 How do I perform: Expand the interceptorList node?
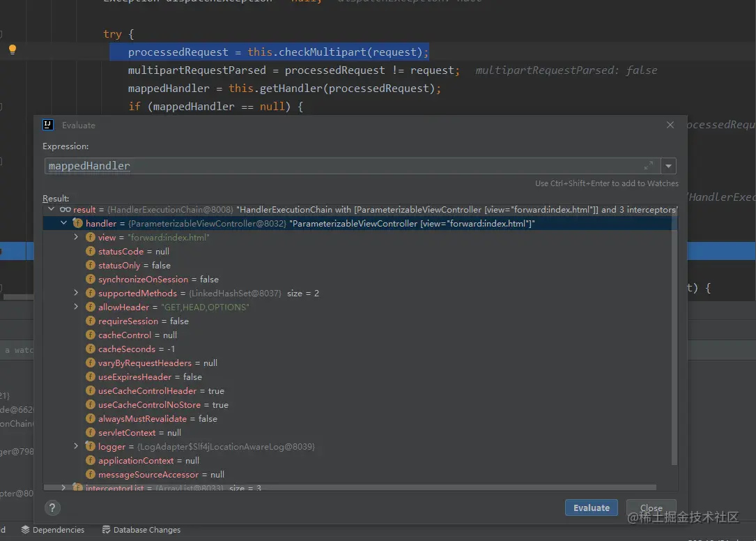click(63, 488)
